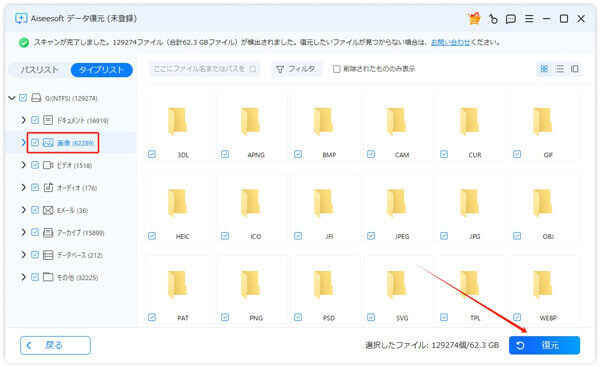Click the search magnifier icon

tap(253, 69)
